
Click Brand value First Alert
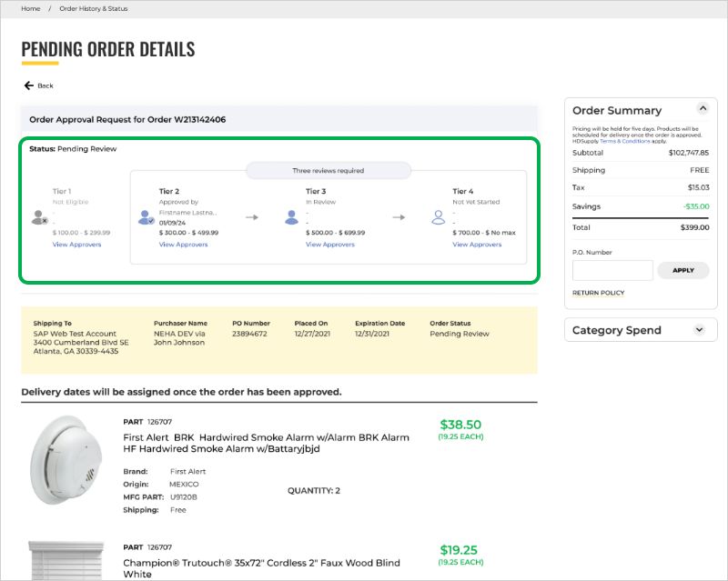(187, 472)
